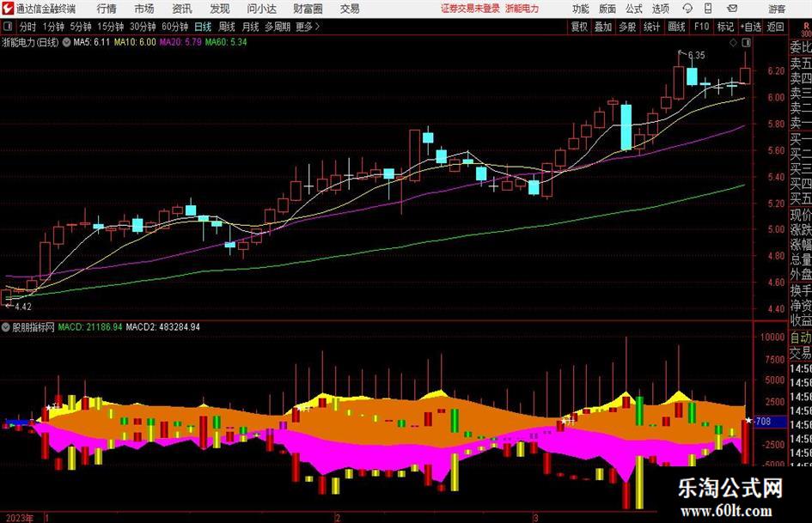Click the 返回 back button
812x523 pixels.
pos(775,27)
